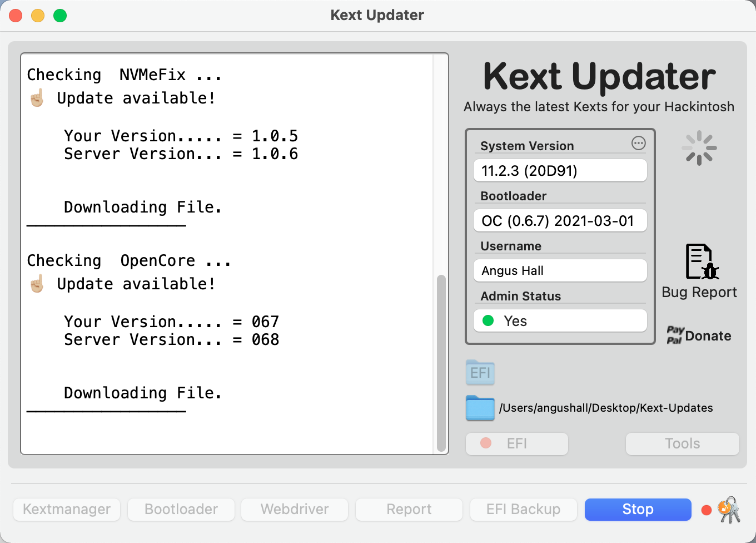756x543 pixels.
Task: Start an EFI Backup
Action: 524,509
